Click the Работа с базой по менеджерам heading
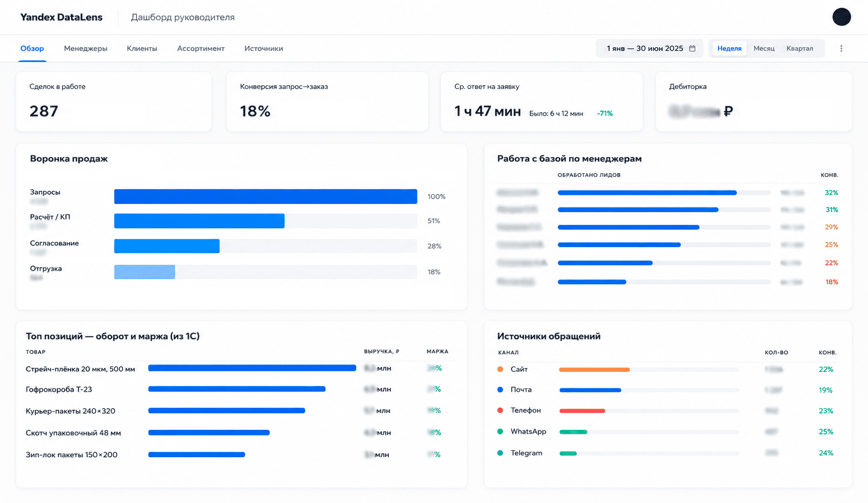The height and width of the screenshot is (503, 868). (x=569, y=159)
